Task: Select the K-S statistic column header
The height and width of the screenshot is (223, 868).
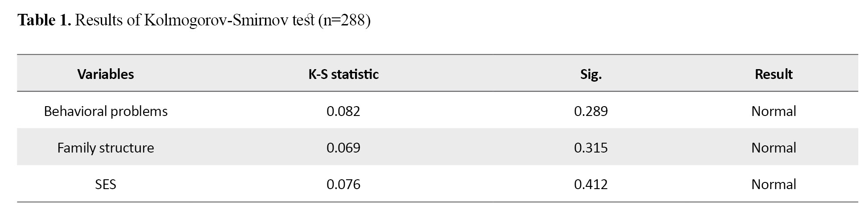Action: coord(343,74)
